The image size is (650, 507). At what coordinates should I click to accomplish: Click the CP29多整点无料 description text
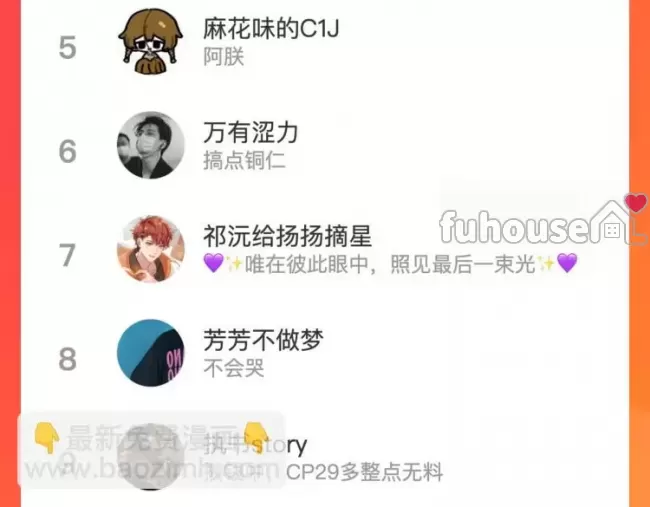pyautogui.click(x=365, y=472)
